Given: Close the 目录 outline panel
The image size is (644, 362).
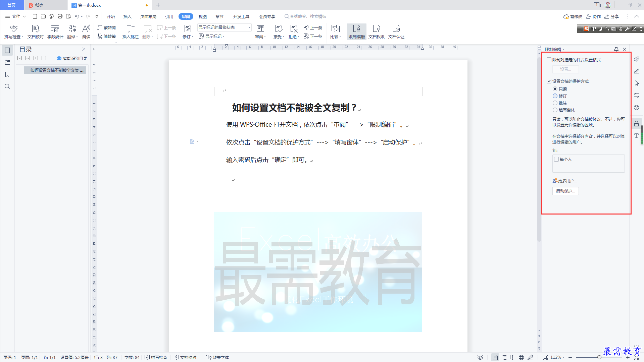Looking at the screenshot, I should coord(84,49).
